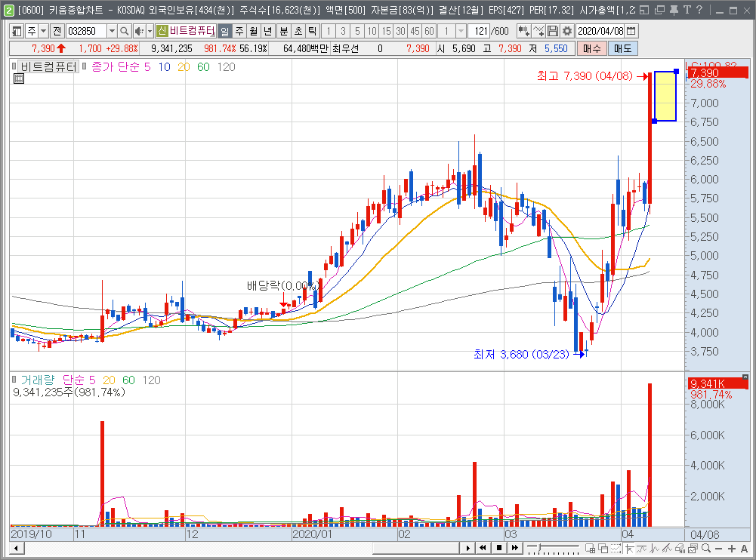The width and height of the screenshot is (756, 560).
Task: Click the duplicate window icon in title bar
Action: point(659,10)
